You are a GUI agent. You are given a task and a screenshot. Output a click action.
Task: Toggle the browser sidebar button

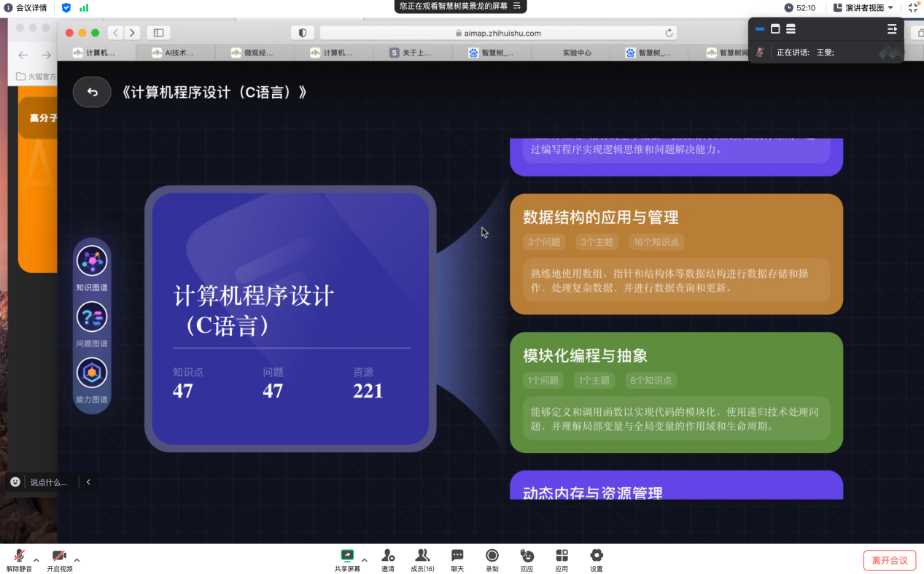pyautogui.click(x=158, y=33)
